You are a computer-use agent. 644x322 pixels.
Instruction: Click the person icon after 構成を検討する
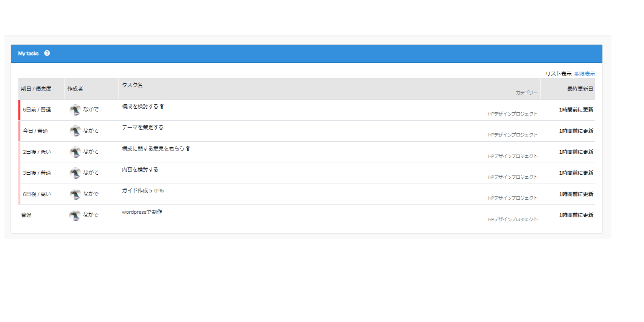tap(162, 106)
